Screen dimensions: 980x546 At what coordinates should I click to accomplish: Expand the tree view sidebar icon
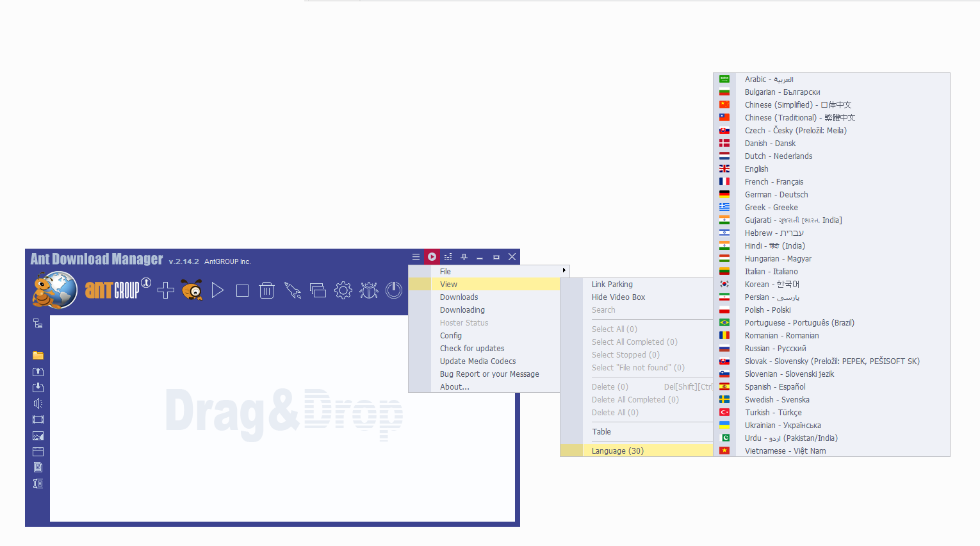point(38,324)
